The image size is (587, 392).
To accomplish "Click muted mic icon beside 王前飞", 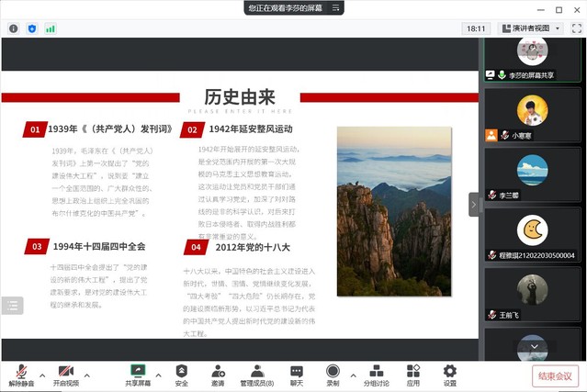I will (x=491, y=315).
